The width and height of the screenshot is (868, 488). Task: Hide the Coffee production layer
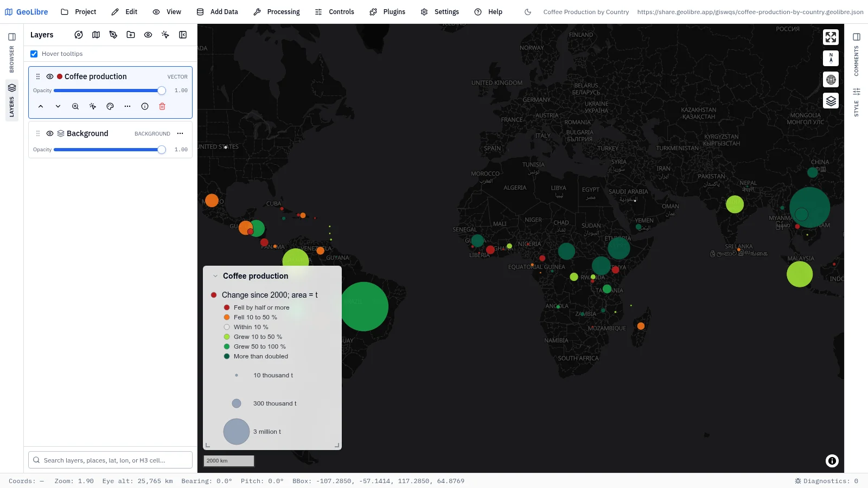pyautogui.click(x=50, y=76)
